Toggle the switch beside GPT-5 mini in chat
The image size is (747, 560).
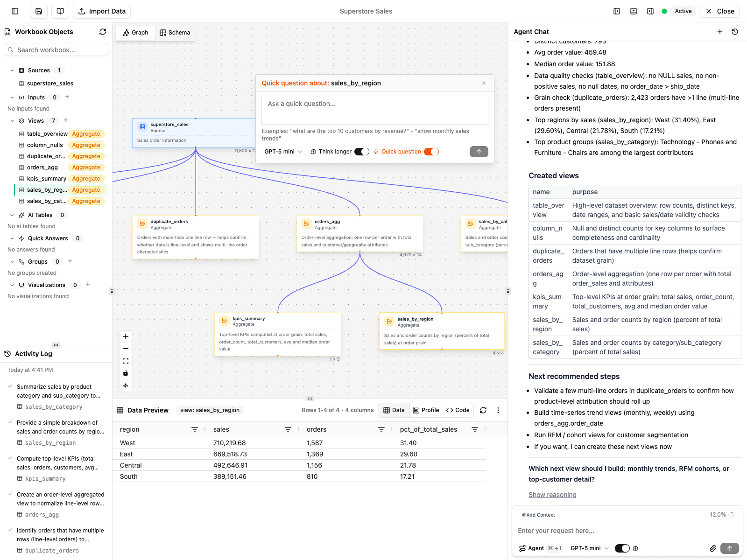pyautogui.click(x=622, y=548)
